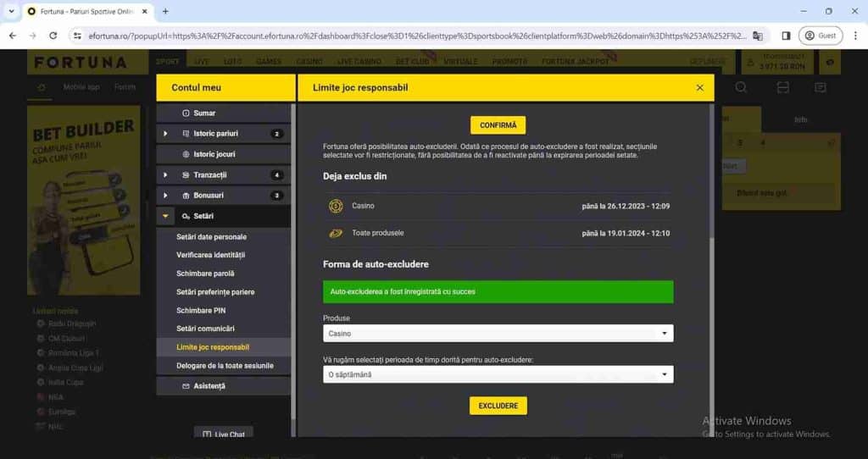The image size is (868, 459).
Task: Click the Toate produsele icon
Action: [336, 234]
